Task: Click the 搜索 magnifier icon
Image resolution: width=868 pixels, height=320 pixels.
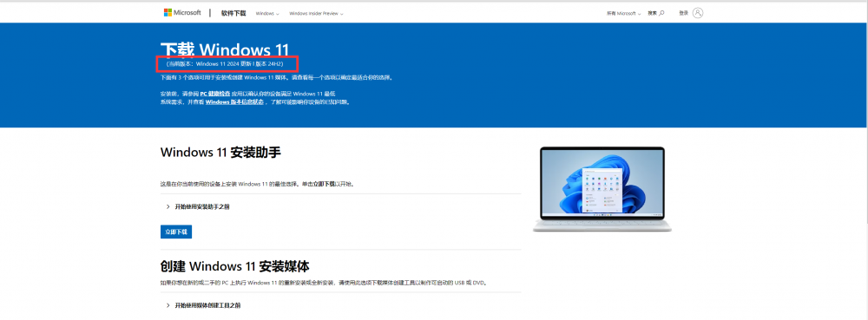Action: click(661, 13)
